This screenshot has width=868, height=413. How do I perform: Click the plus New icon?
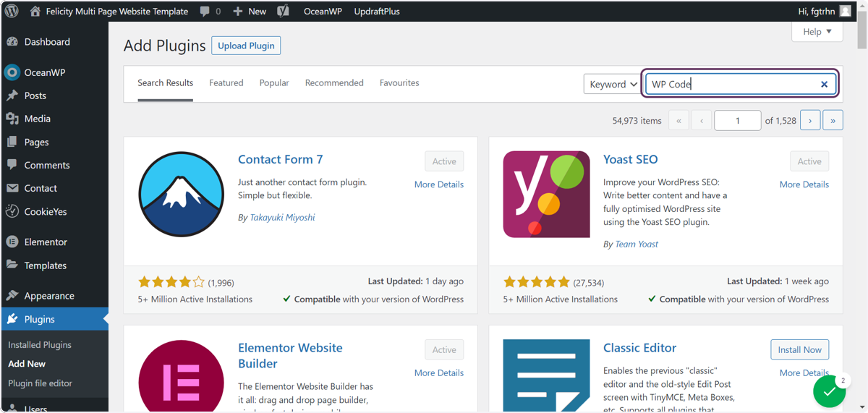(x=237, y=11)
